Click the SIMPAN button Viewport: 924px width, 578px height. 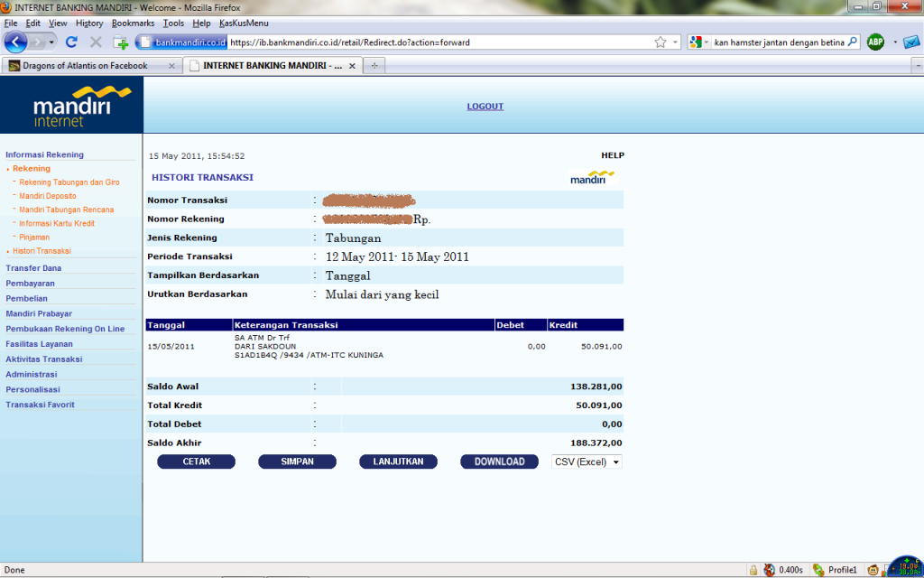click(297, 461)
